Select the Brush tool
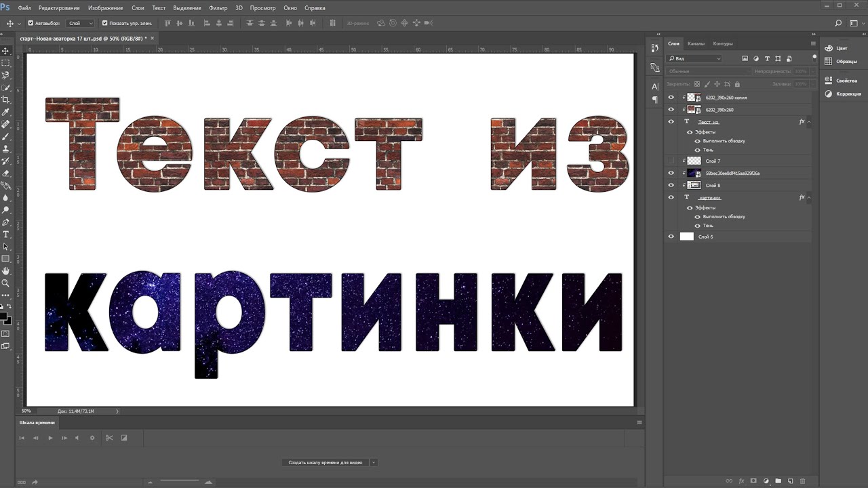Viewport: 868px width, 488px height. tap(5, 136)
